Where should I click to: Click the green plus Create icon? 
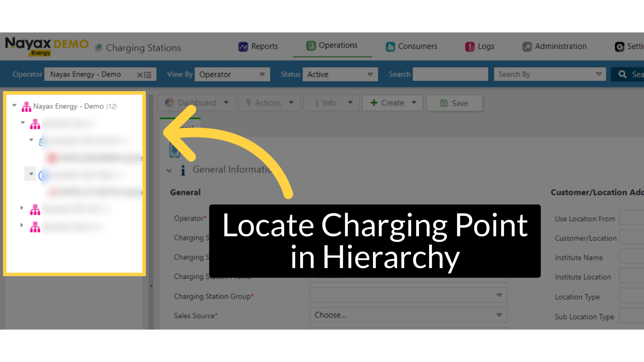point(374,103)
